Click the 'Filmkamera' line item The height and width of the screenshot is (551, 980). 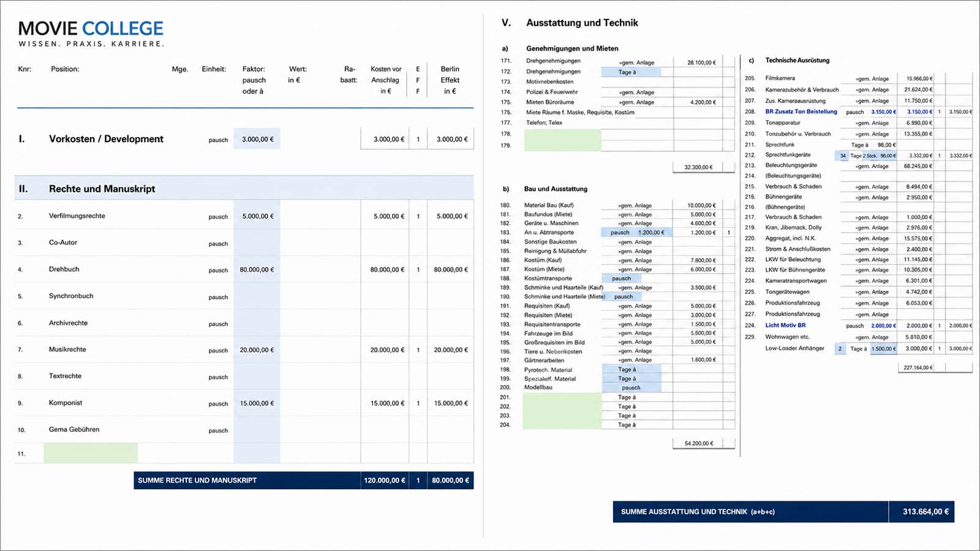click(780, 78)
